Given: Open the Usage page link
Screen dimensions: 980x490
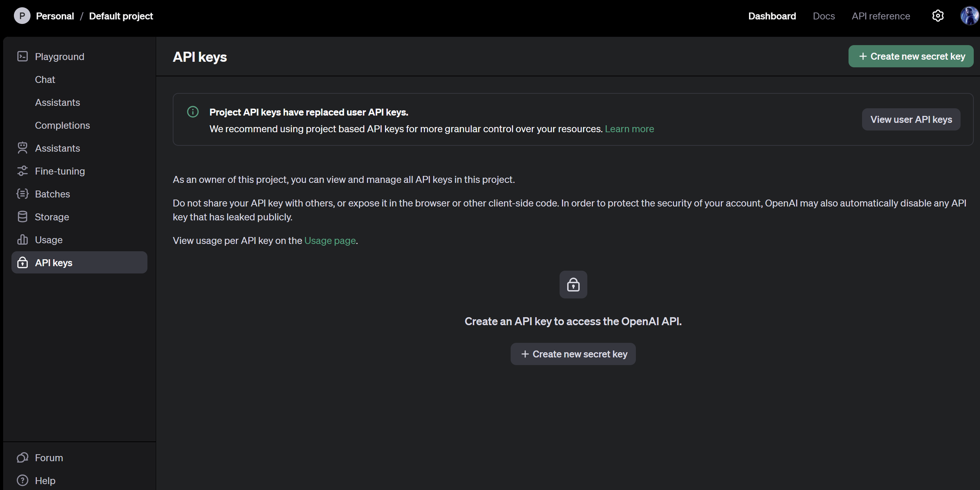Looking at the screenshot, I should pos(330,240).
